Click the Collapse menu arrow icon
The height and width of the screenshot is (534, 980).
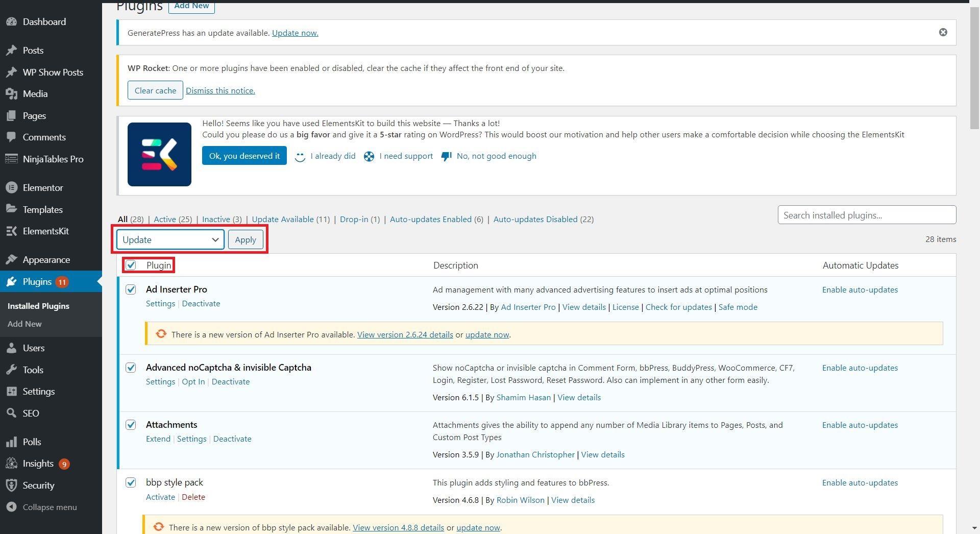tap(11, 507)
